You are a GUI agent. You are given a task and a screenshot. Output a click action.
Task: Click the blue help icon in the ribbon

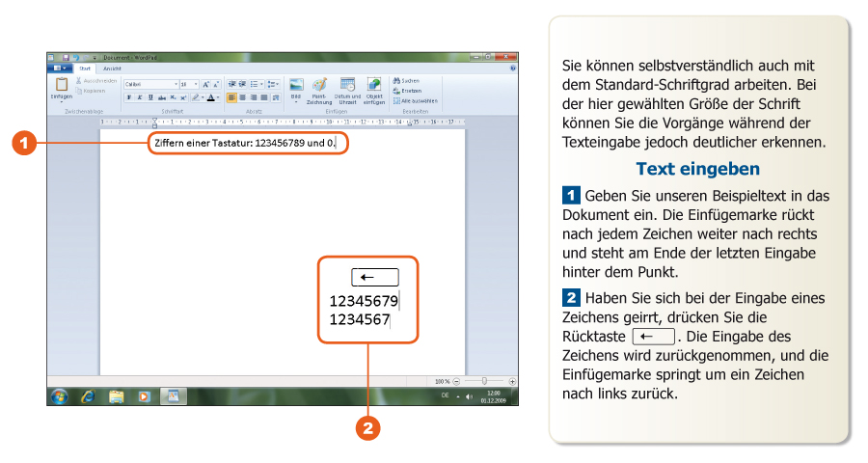pos(512,68)
